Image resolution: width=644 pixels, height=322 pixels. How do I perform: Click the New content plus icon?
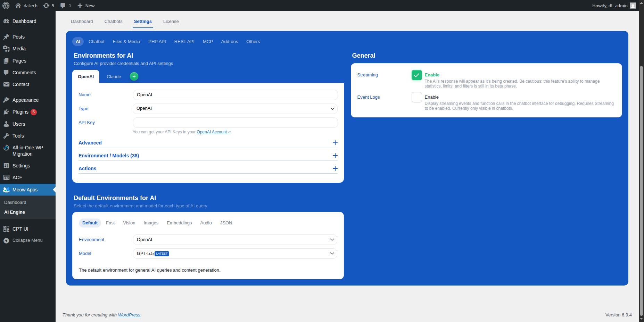coord(80,6)
